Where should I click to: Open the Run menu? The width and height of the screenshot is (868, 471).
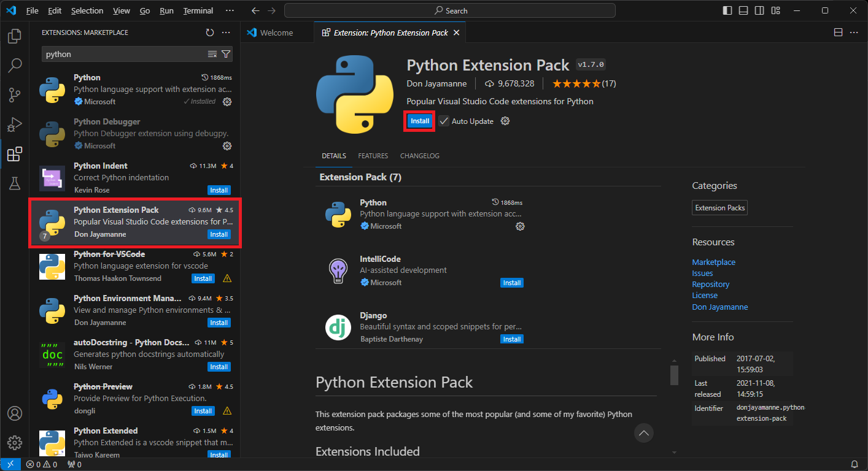click(166, 10)
